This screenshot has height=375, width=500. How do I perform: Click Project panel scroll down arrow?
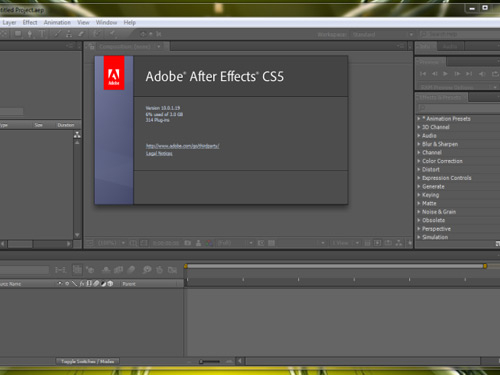click(77, 235)
